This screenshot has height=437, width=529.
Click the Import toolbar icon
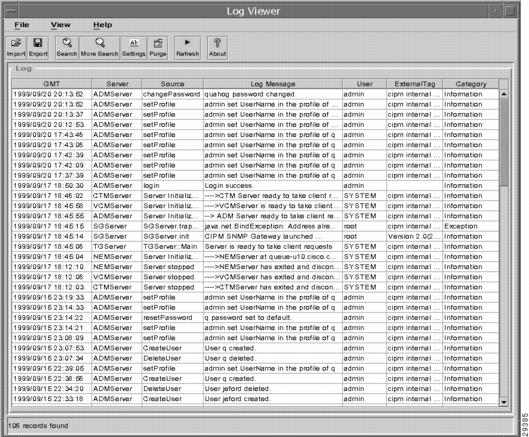(x=16, y=48)
